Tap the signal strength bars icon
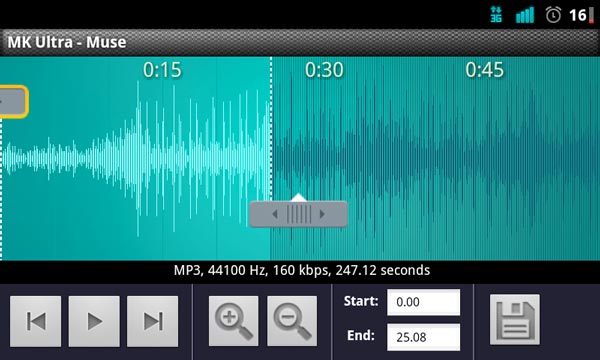 click(525, 15)
